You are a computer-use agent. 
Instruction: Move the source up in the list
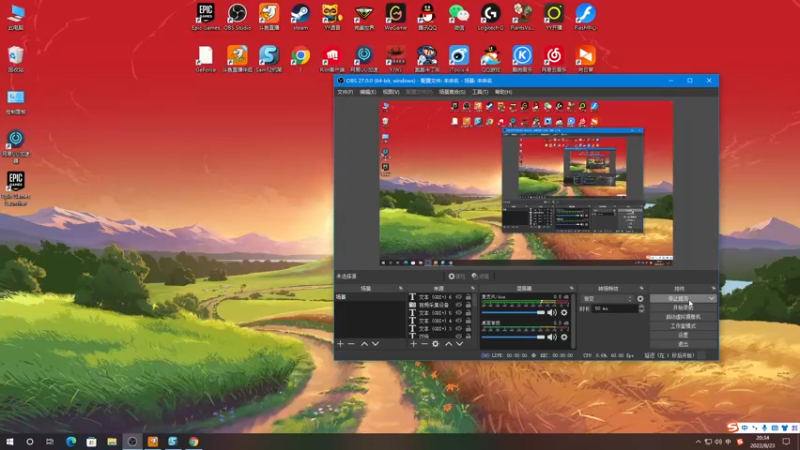(448, 344)
